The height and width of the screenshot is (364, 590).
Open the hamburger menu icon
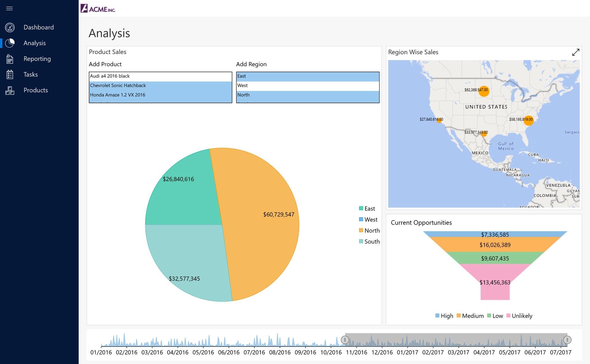pyautogui.click(x=10, y=8)
